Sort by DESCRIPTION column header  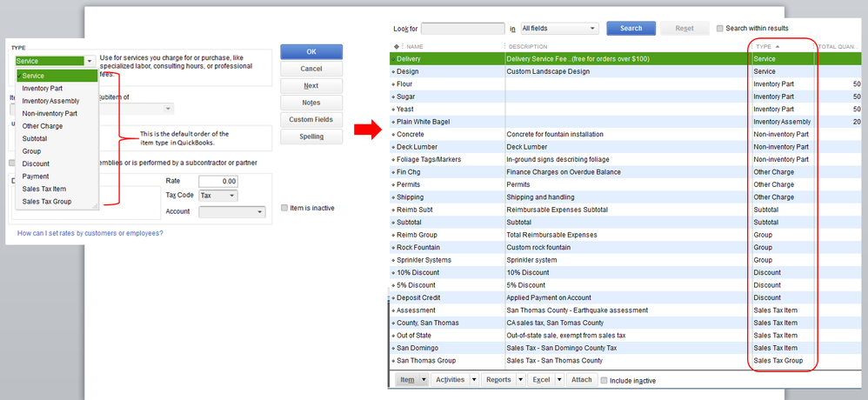(x=528, y=46)
